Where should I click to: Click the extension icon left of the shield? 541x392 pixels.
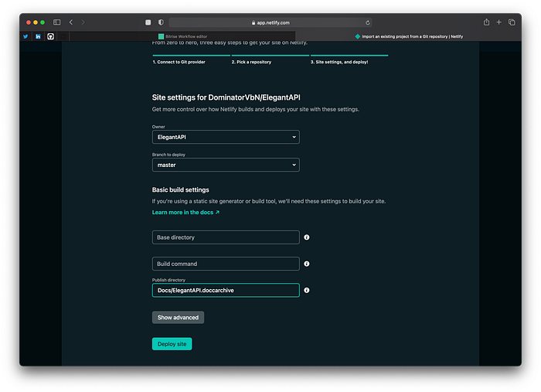pyautogui.click(x=148, y=22)
